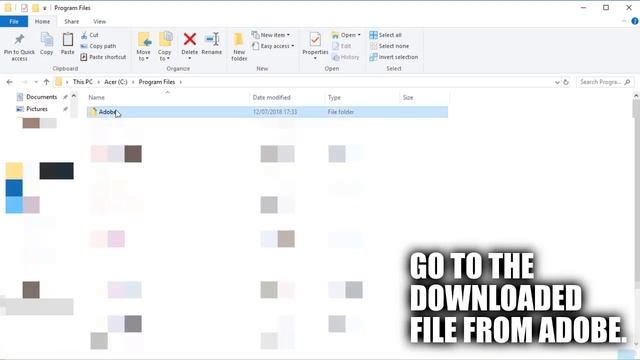This screenshot has width=640, height=360.
Task: Rename the selected folder
Action: coord(212,44)
